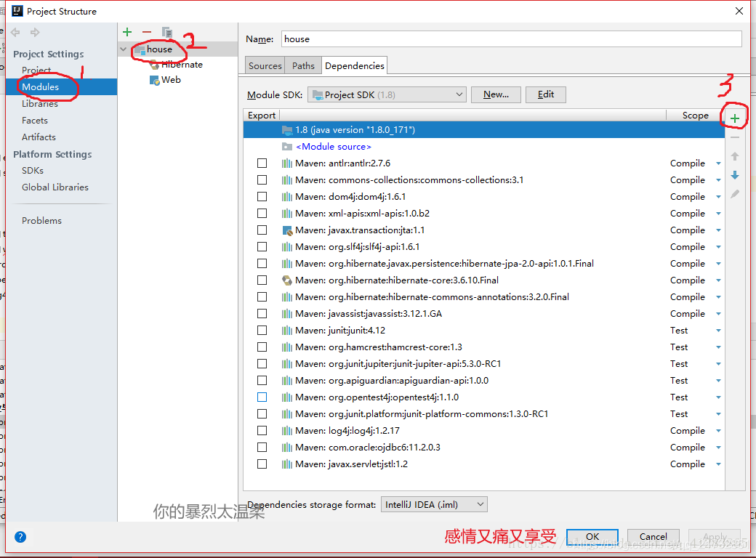This screenshot has height=558, width=756.
Task: Open Libraries in Project Settings
Action: pyautogui.click(x=40, y=104)
